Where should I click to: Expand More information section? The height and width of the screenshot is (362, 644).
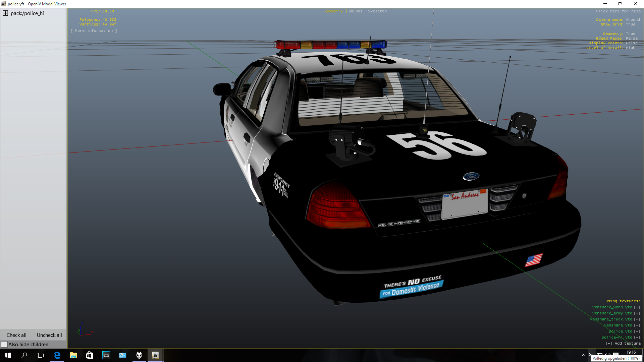coord(94,31)
